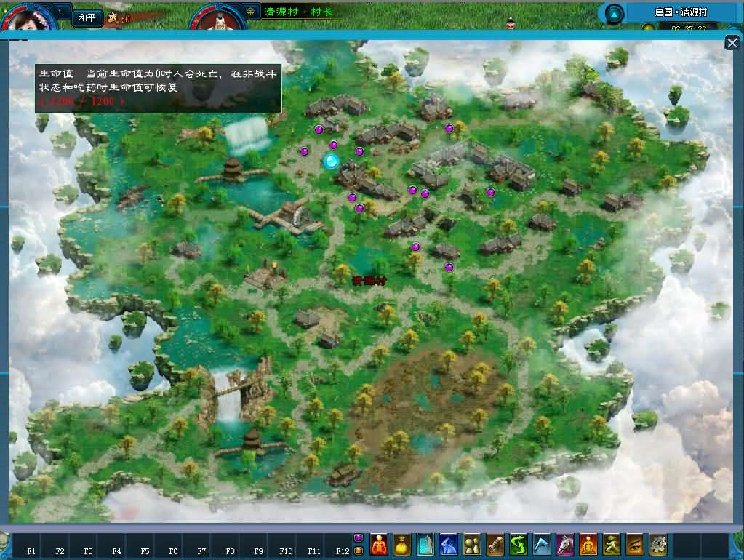
Task: Open the two-figure team icon
Action: (472, 544)
